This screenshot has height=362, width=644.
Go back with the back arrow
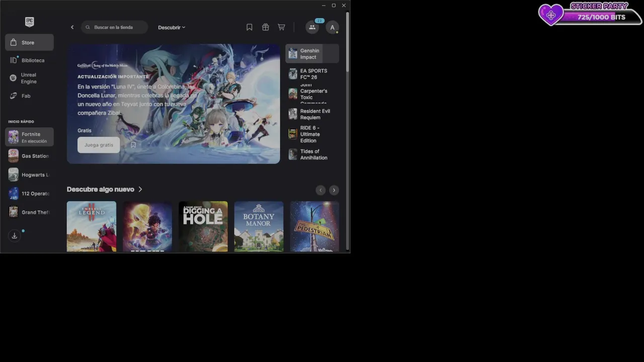coord(72,27)
